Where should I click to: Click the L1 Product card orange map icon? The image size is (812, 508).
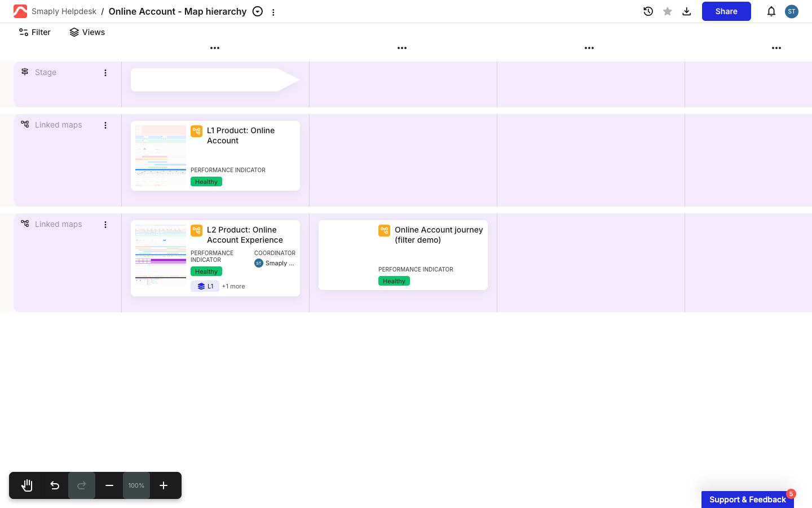pyautogui.click(x=197, y=132)
